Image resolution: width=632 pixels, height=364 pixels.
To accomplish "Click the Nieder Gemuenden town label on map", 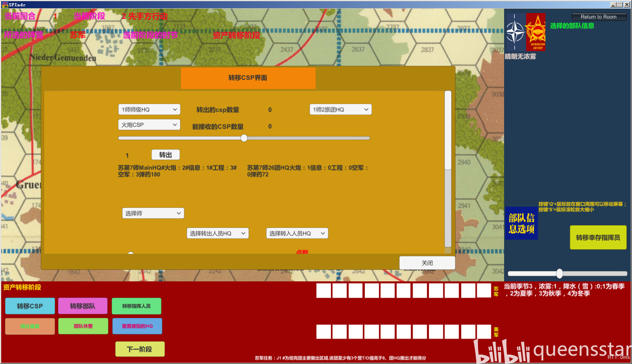I will point(63,58).
